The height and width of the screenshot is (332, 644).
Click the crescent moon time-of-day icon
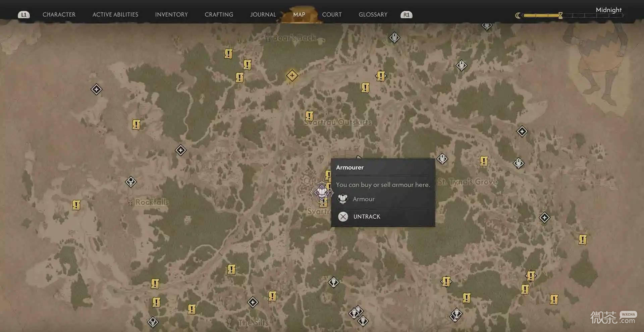point(518,15)
